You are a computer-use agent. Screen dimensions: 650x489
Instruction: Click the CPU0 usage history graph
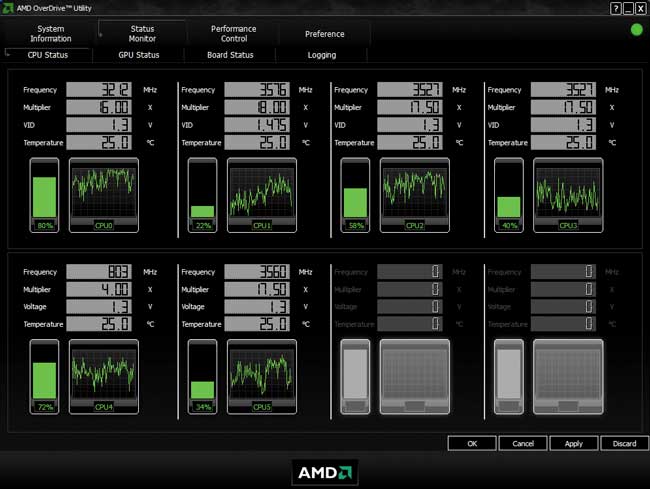pyautogui.click(x=104, y=195)
